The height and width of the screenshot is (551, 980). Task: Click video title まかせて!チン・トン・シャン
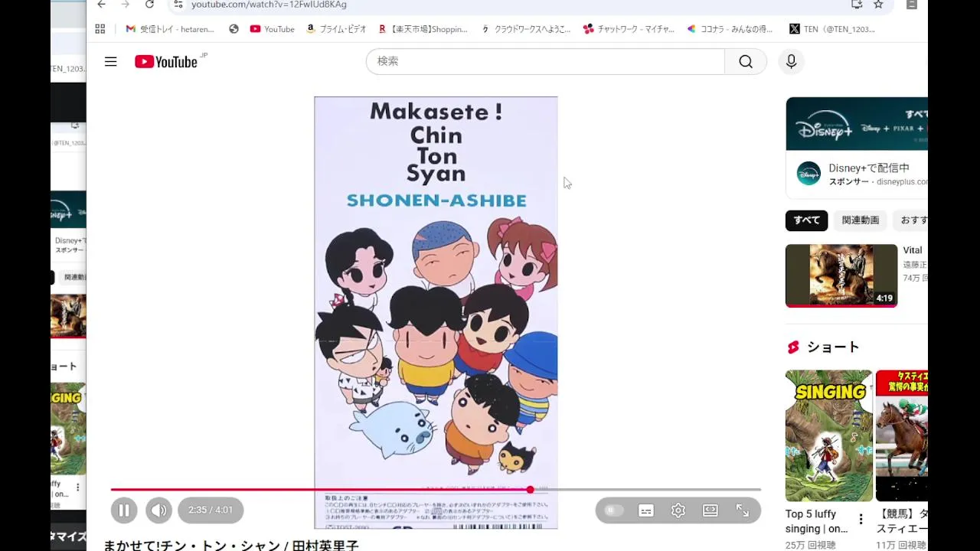[231, 545]
